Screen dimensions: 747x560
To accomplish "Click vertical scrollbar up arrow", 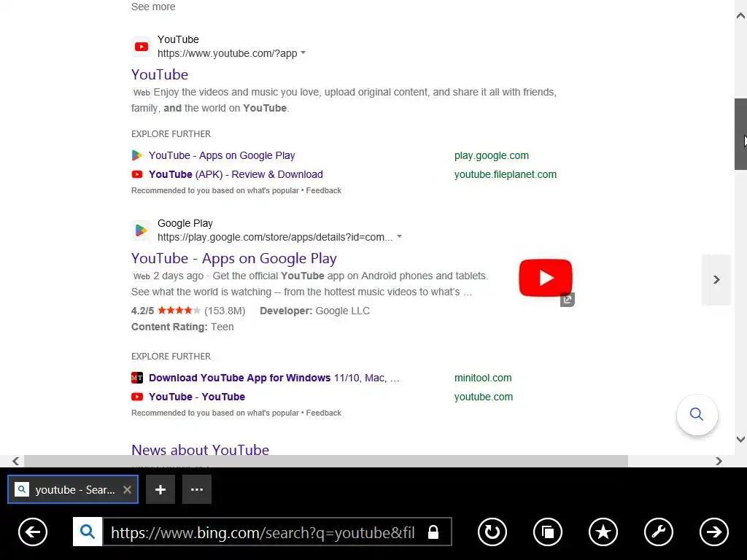I will [x=740, y=16].
